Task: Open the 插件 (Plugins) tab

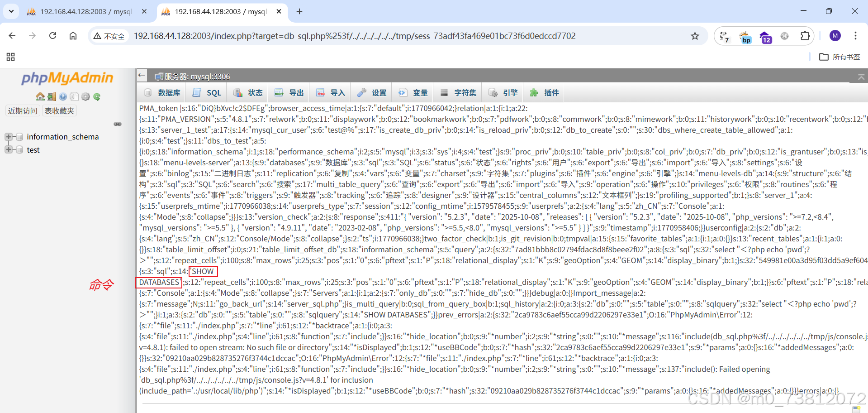Action: 544,93
